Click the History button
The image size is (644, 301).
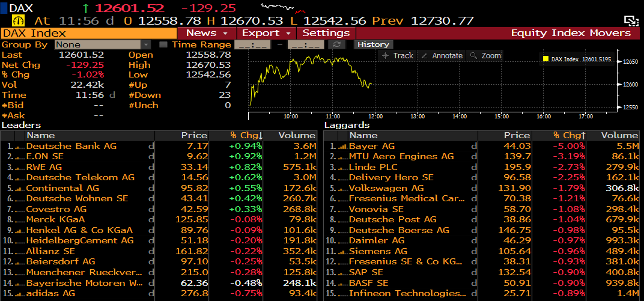pos(373,44)
